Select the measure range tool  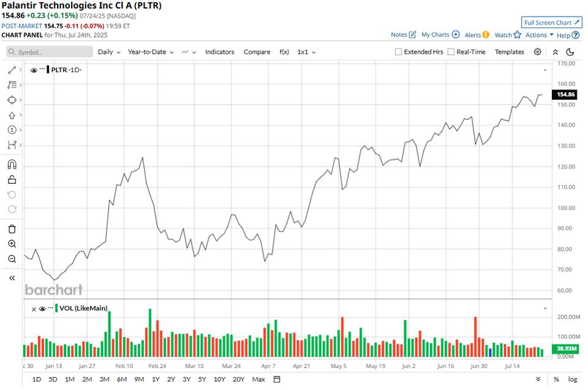pyautogui.click(x=12, y=144)
